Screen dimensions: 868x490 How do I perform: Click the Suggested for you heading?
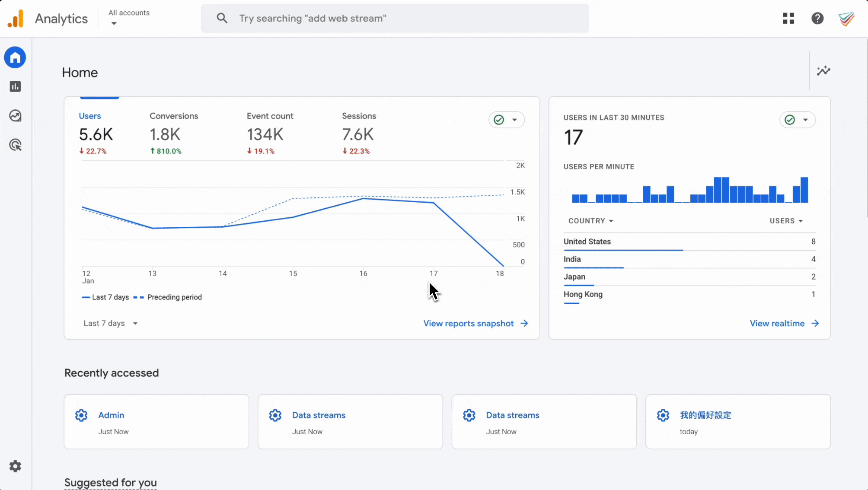coord(111,482)
